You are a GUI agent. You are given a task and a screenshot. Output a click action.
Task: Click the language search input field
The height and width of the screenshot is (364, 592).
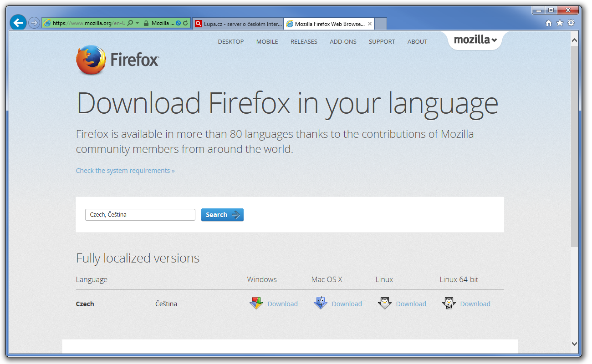(140, 215)
